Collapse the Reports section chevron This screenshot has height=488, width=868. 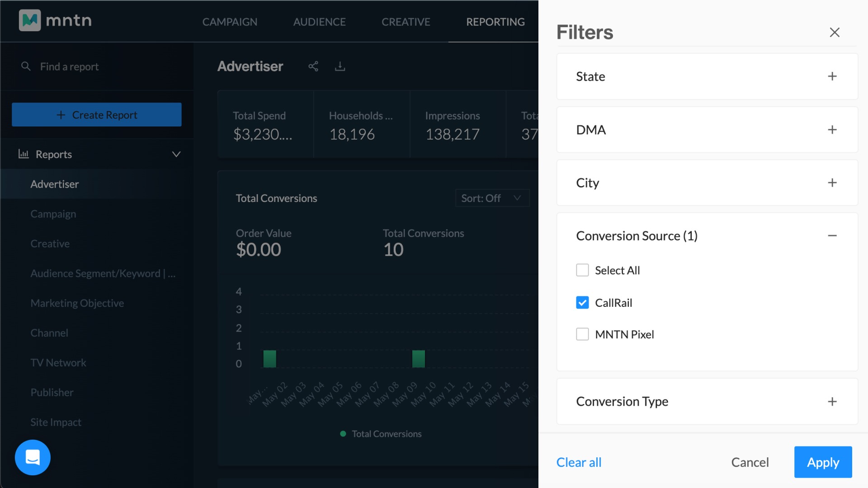[x=176, y=154]
